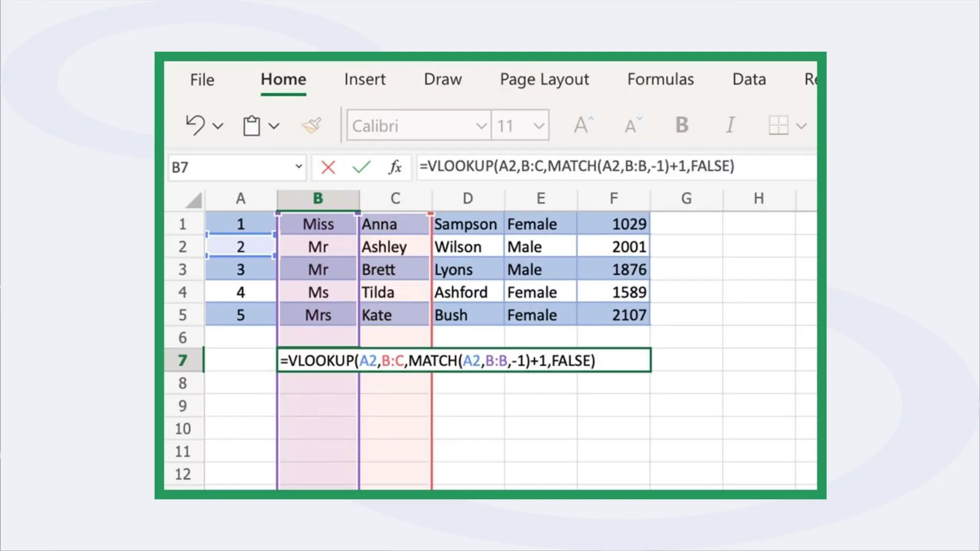Viewport: 980px width, 551px height.
Task: Open the Undo history dropdown arrow
Action: (x=218, y=126)
